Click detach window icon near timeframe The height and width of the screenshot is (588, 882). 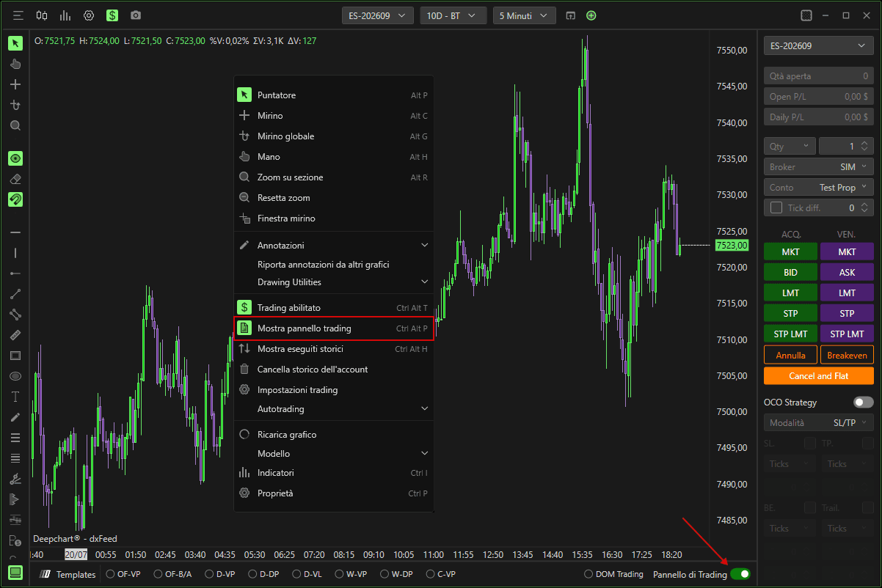point(571,15)
